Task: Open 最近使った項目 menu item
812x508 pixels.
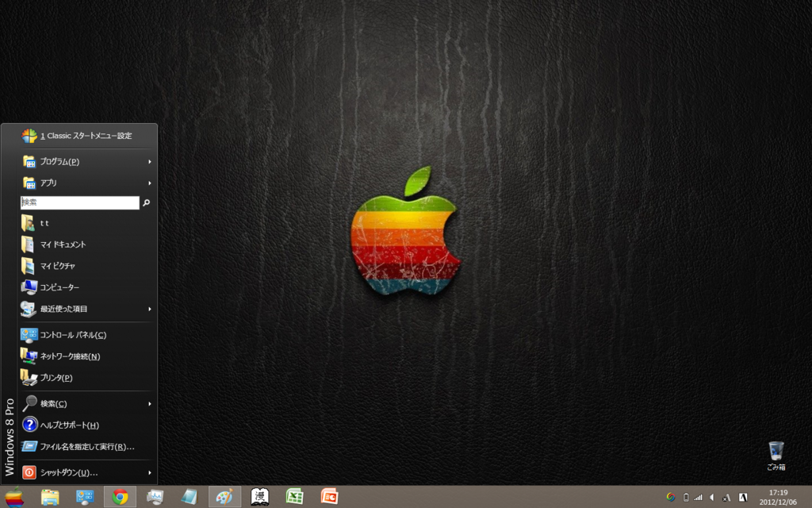Action: coord(86,309)
